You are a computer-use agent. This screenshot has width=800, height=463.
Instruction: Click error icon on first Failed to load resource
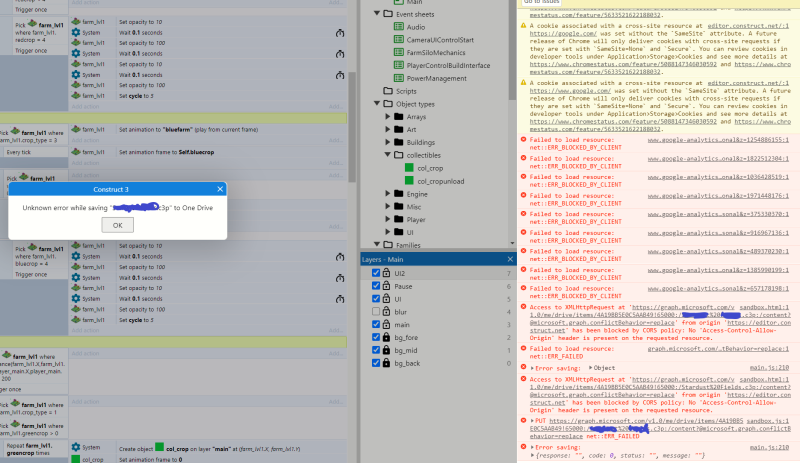(523, 139)
